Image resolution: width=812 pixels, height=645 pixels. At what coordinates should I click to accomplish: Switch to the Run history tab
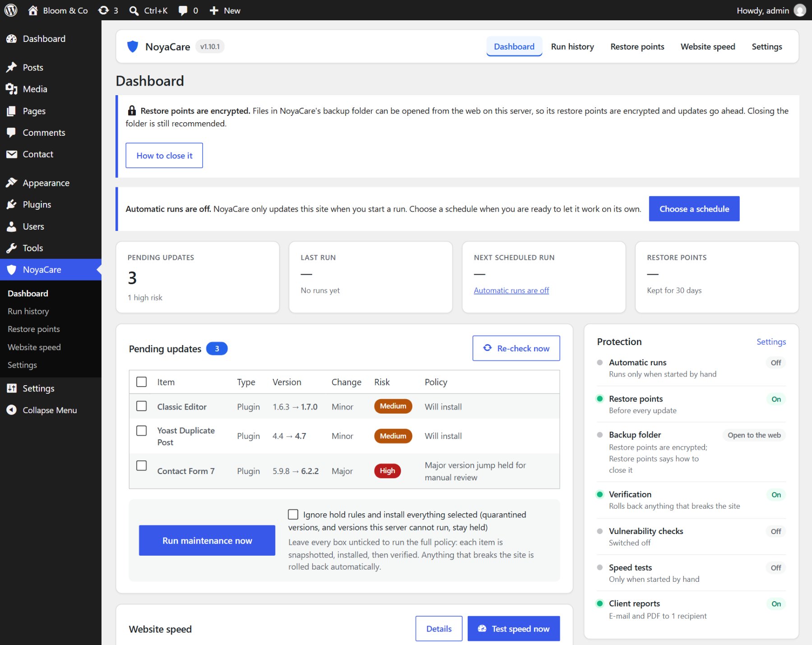pyautogui.click(x=572, y=46)
